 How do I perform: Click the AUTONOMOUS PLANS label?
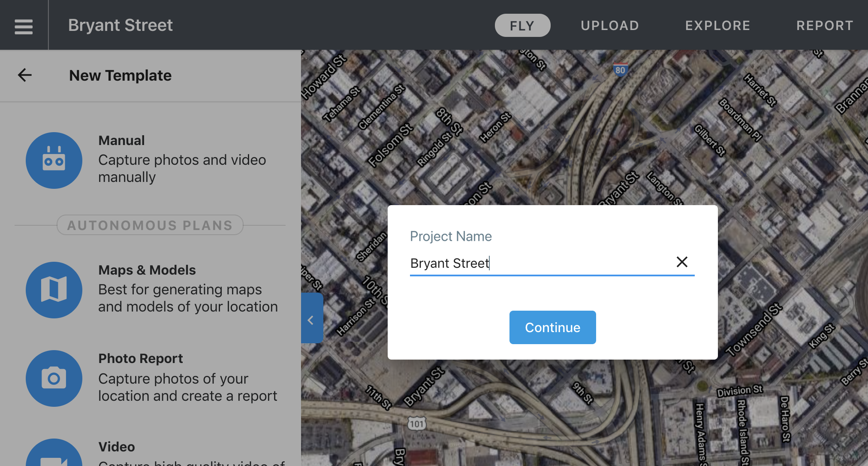(150, 225)
